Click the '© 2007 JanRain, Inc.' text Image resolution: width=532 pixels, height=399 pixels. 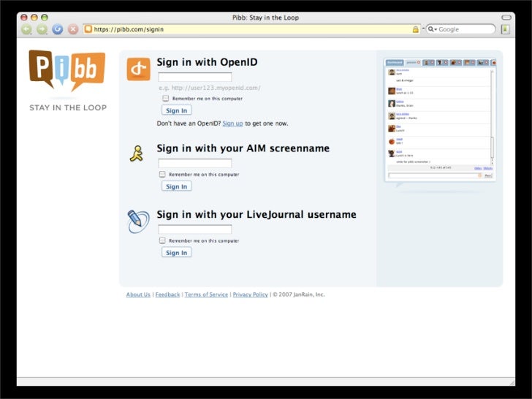[x=299, y=294]
